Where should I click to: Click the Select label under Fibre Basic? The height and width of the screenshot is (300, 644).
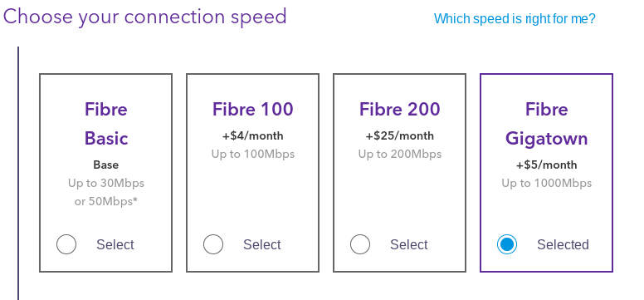[115, 244]
